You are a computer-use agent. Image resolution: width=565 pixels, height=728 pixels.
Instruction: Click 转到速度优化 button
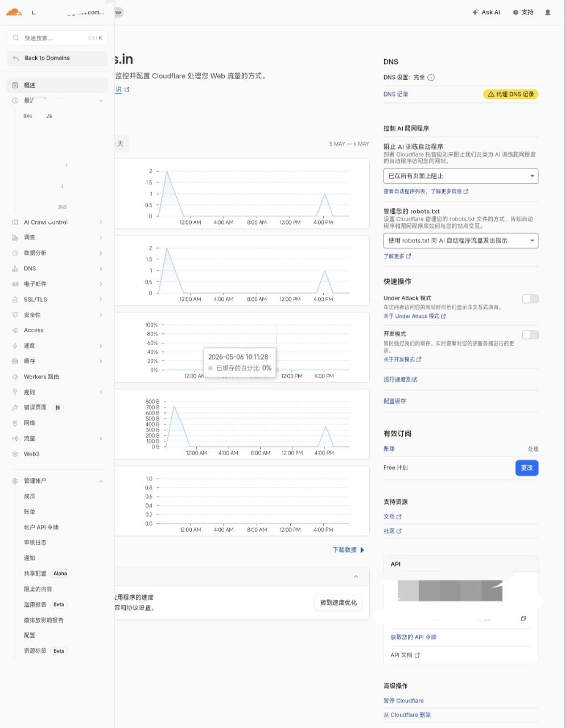[339, 602]
